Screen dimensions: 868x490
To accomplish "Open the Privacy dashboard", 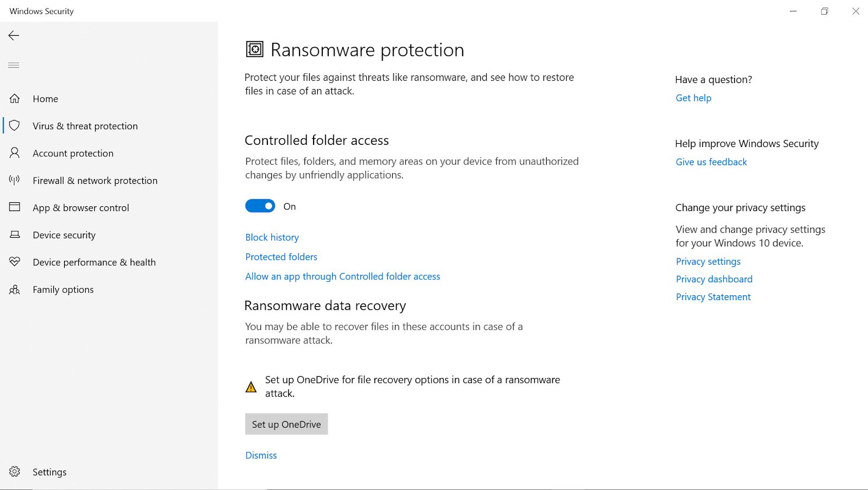I will coord(714,279).
